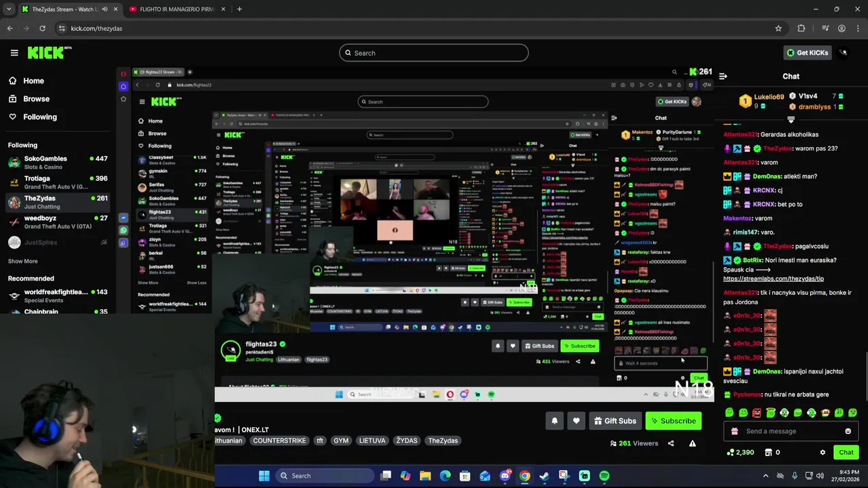Select TheZydas tag
The height and width of the screenshot is (488, 868).
click(443, 441)
